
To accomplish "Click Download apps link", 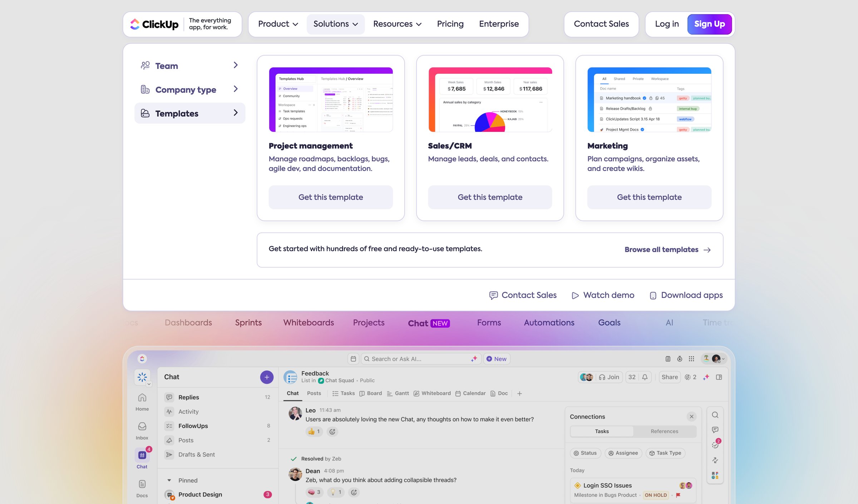I will (686, 295).
